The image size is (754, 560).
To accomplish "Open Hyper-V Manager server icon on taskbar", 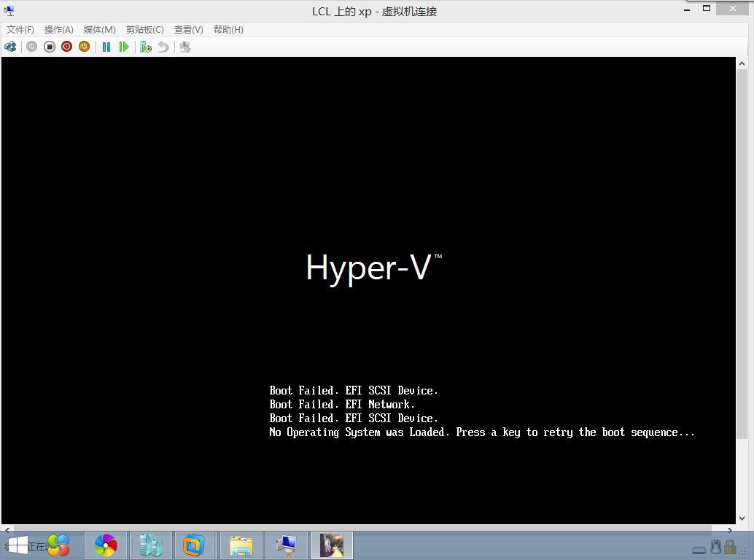I will click(x=151, y=545).
